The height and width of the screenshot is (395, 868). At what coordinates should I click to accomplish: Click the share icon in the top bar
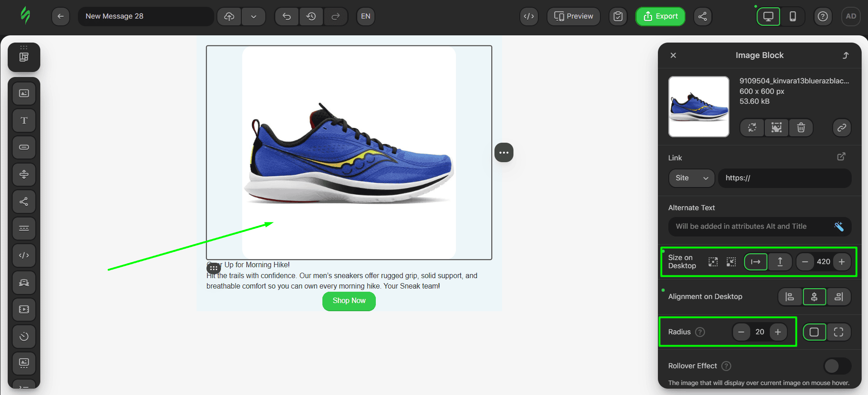pyautogui.click(x=703, y=16)
